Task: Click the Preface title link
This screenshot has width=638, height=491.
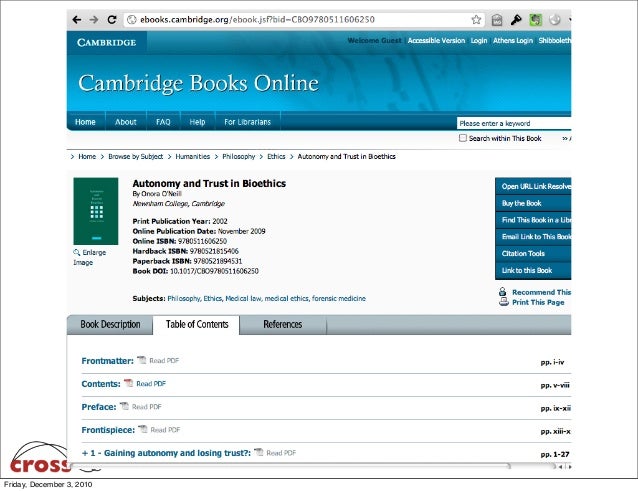Action: [99, 407]
